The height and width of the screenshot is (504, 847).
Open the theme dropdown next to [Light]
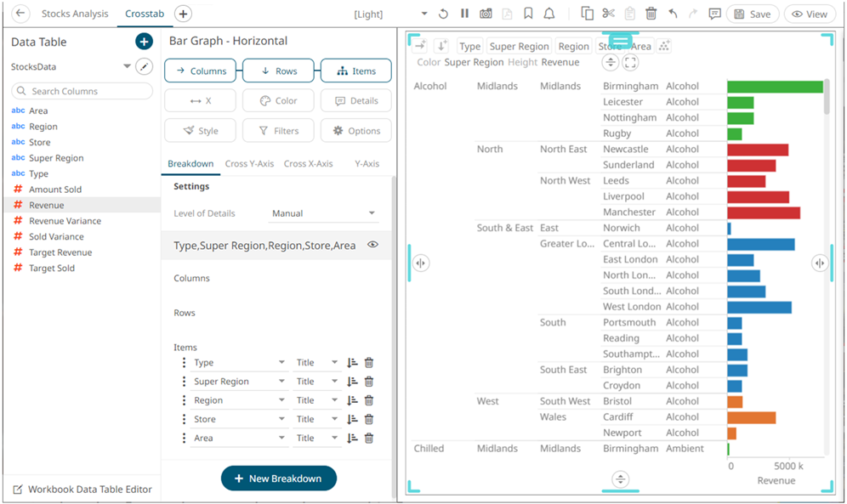click(424, 14)
